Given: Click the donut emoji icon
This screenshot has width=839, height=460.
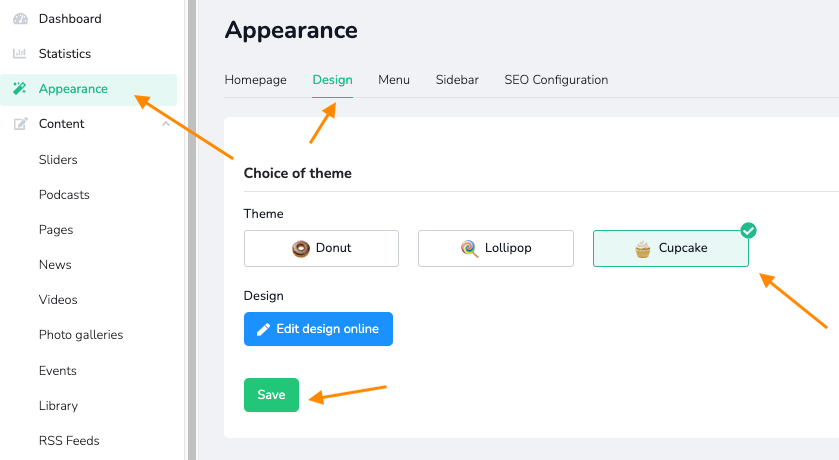Looking at the screenshot, I should pyautogui.click(x=301, y=249).
